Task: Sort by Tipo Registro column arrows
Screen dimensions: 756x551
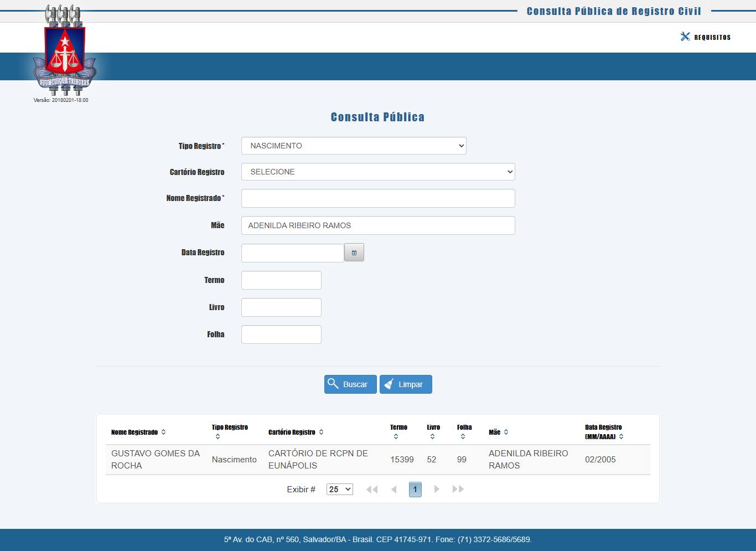Action: [218, 436]
